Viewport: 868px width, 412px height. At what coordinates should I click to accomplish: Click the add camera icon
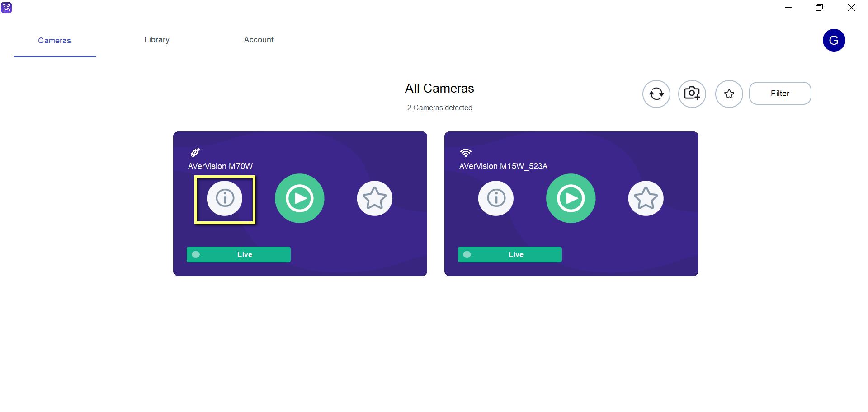(x=692, y=94)
